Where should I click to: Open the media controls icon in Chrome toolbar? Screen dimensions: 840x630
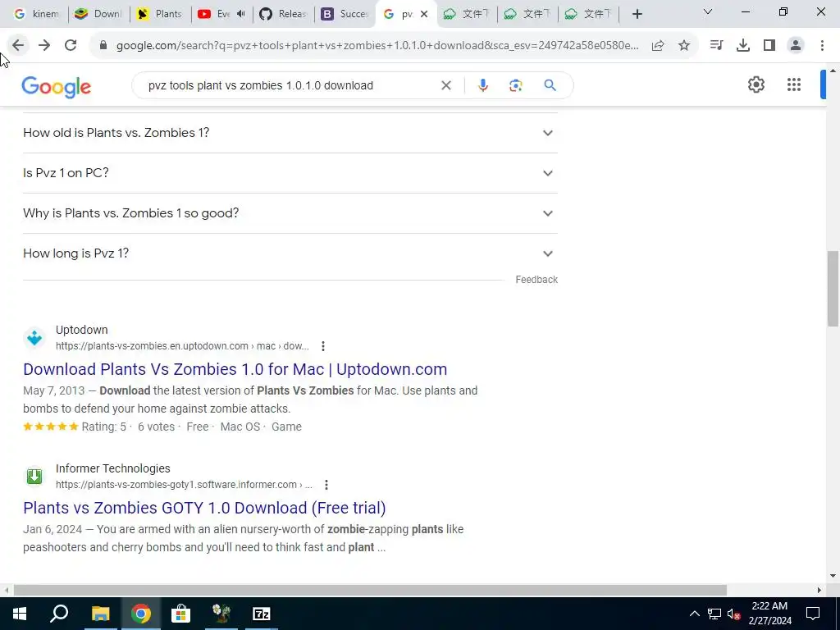pyautogui.click(x=716, y=46)
